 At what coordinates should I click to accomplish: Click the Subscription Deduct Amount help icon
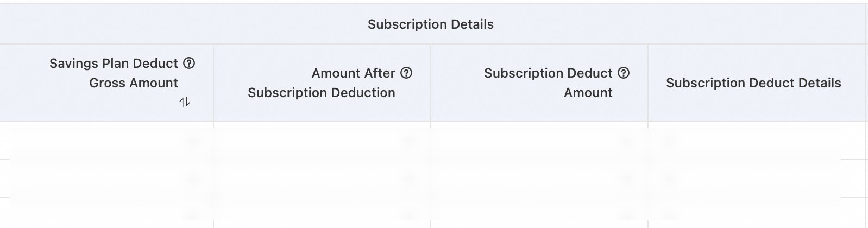624,73
